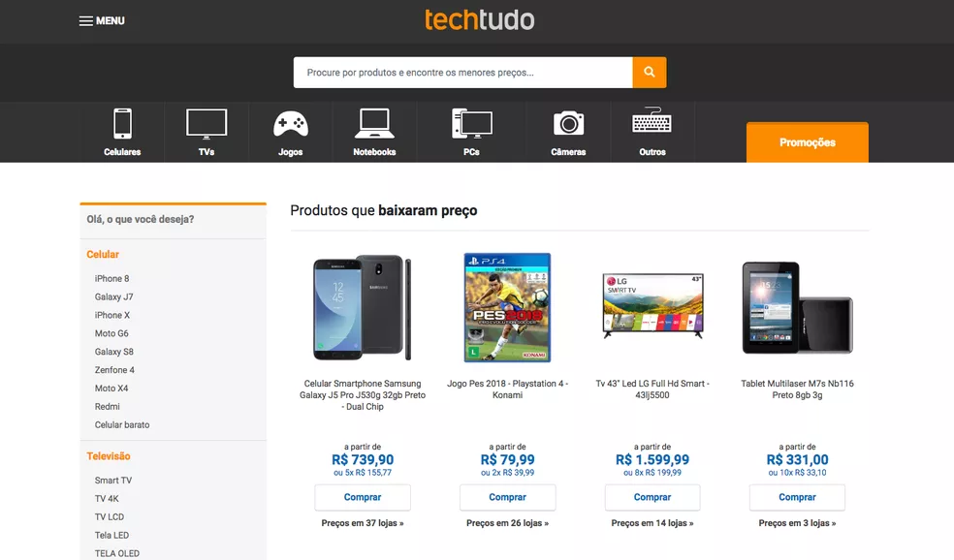This screenshot has height=560, width=954.
Task: Type in the product search field
Action: 462,73
